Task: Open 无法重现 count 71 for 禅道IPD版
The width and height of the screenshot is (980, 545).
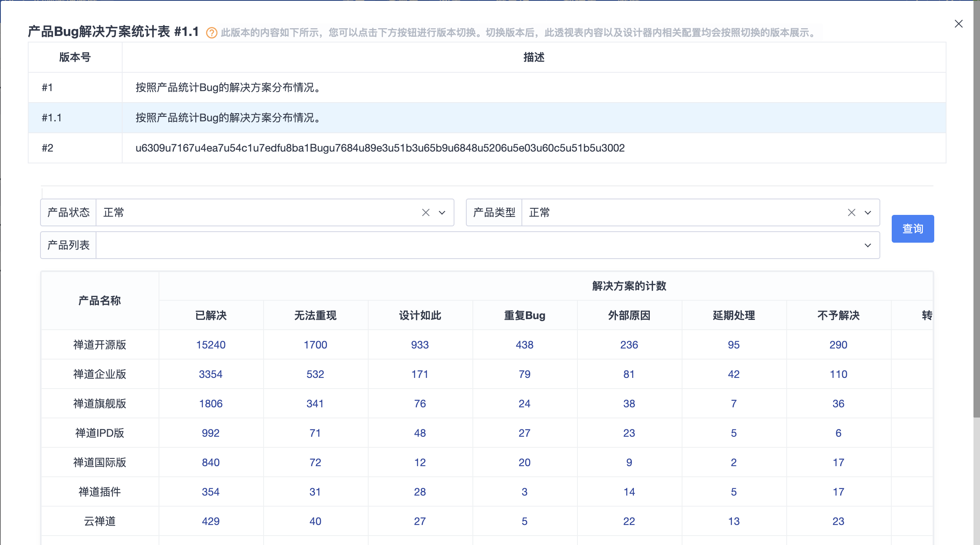Action: tap(315, 433)
